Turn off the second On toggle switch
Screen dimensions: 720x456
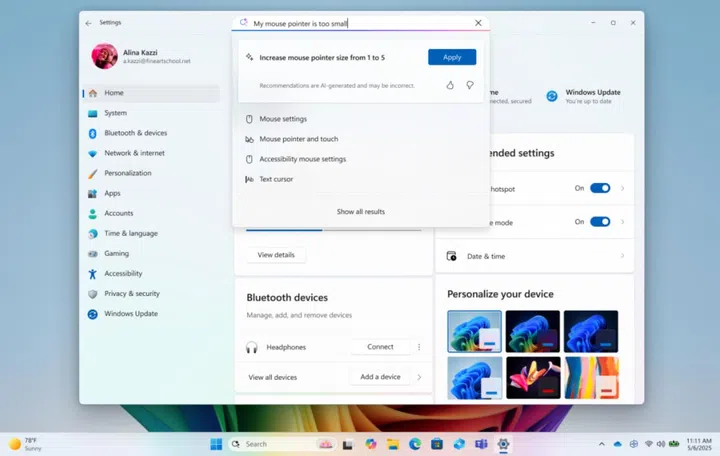click(600, 222)
